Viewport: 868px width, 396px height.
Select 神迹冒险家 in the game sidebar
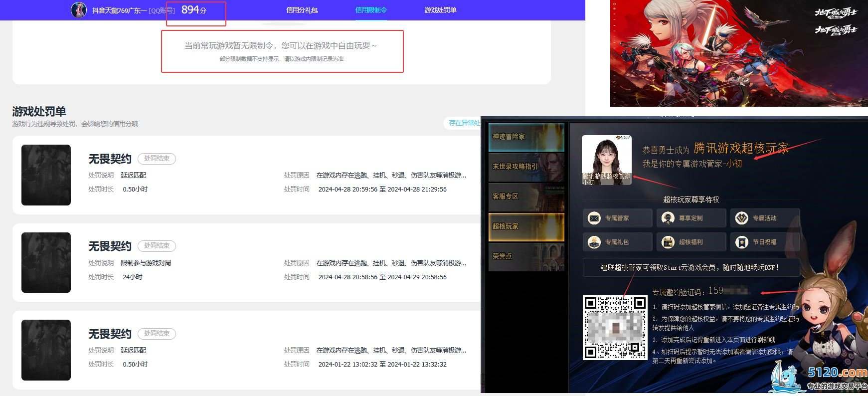526,137
